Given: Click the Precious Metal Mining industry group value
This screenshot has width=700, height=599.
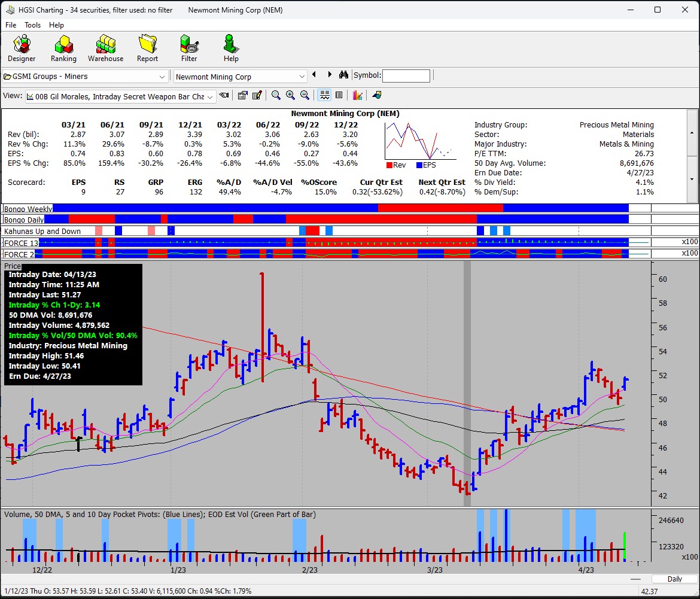Looking at the screenshot, I should click(616, 125).
